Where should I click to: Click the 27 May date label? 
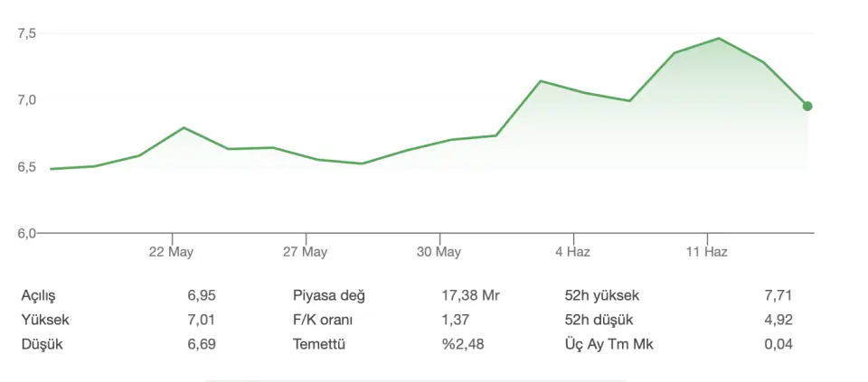point(305,252)
